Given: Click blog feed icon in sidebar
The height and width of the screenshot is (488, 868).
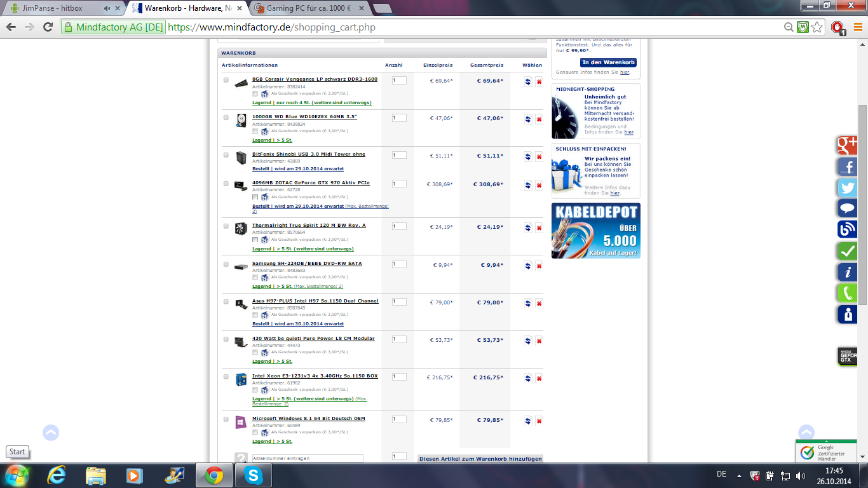Looking at the screenshot, I should click(x=847, y=230).
